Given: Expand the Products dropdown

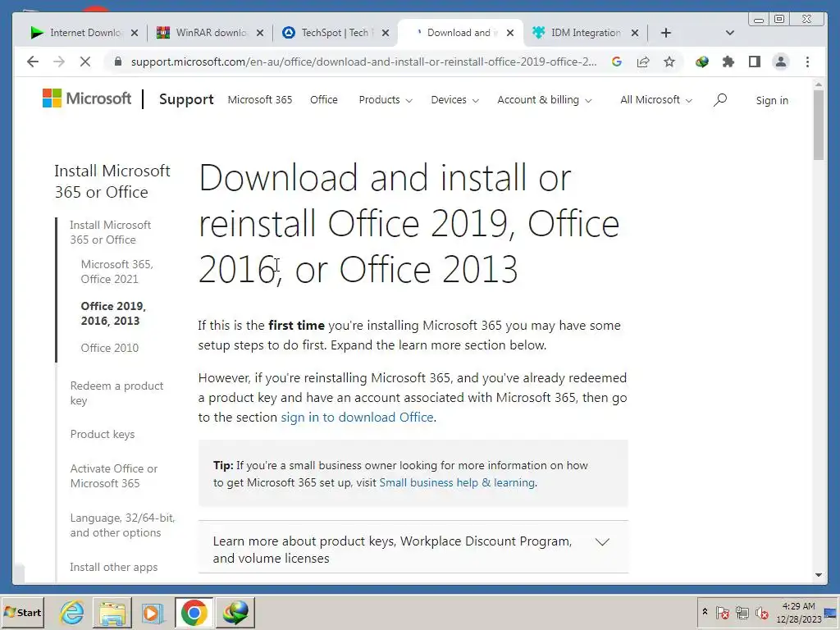Looking at the screenshot, I should (x=386, y=99).
